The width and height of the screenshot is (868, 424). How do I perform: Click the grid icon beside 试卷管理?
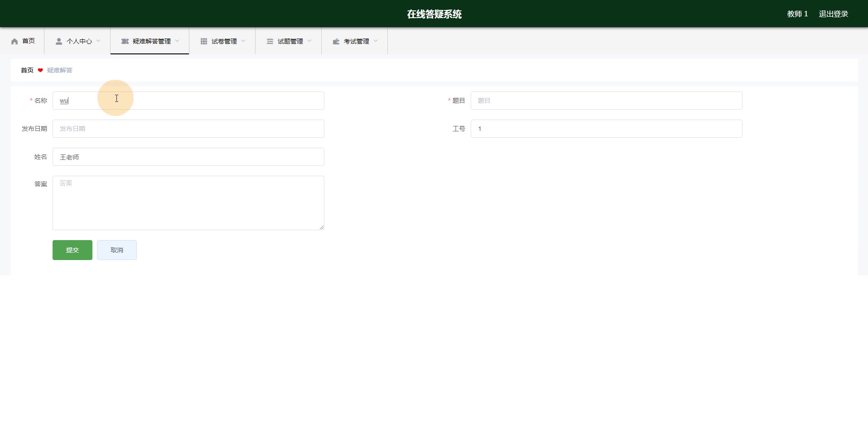(x=204, y=41)
